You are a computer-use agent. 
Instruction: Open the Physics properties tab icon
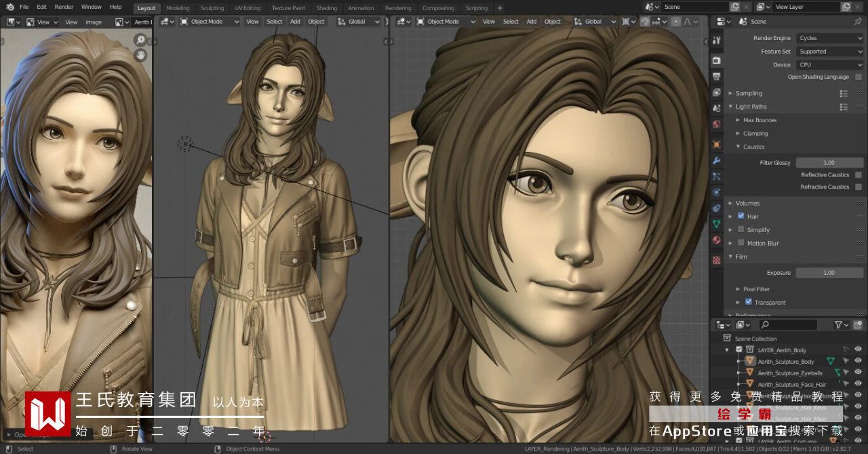click(x=716, y=192)
